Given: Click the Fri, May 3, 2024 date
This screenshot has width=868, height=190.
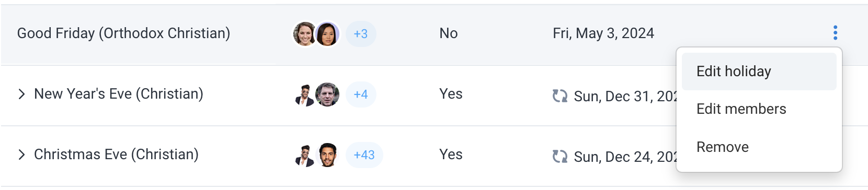Looking at the screenshot, I should click(603, 33).
